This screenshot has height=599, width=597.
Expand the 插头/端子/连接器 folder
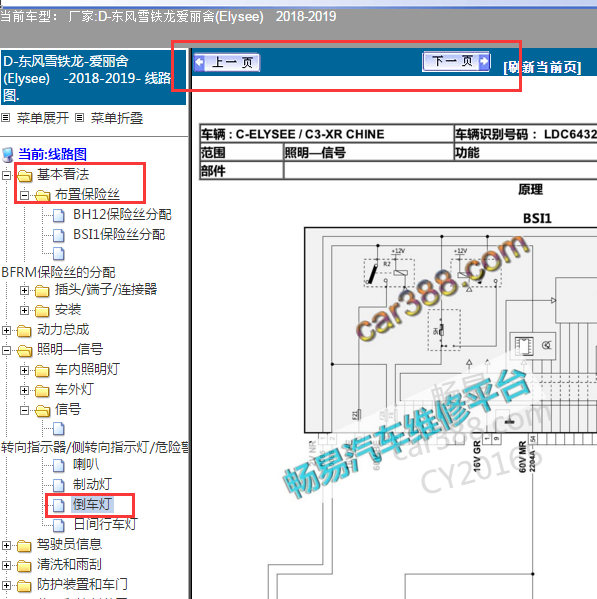[24, 291]
